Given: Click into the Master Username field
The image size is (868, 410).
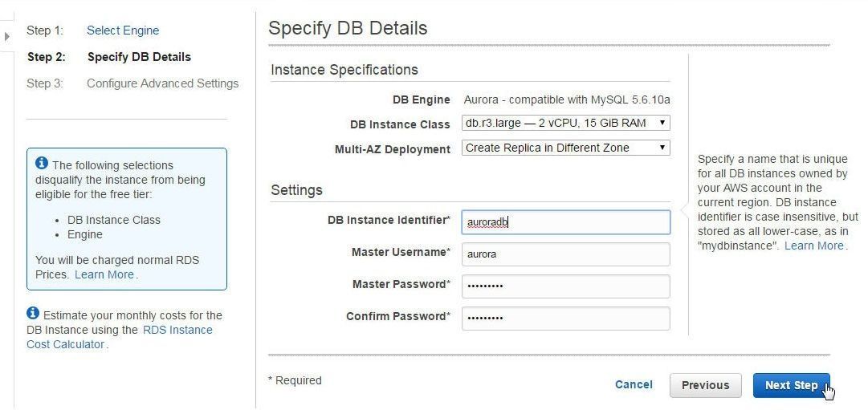Looking at the screenshot, I should pyautogui.click(x=566, y=254).
